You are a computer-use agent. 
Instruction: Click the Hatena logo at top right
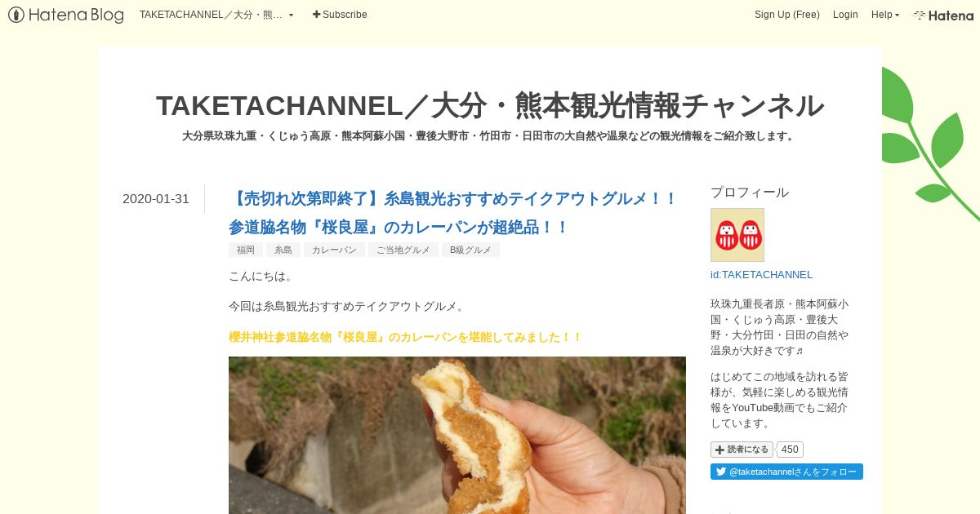943,15
